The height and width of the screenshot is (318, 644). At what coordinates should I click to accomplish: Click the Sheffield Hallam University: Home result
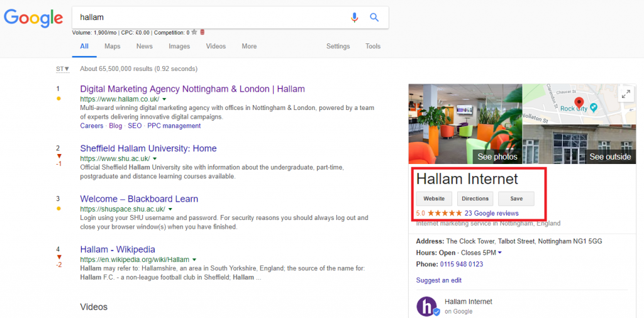(x=148, y=149)
